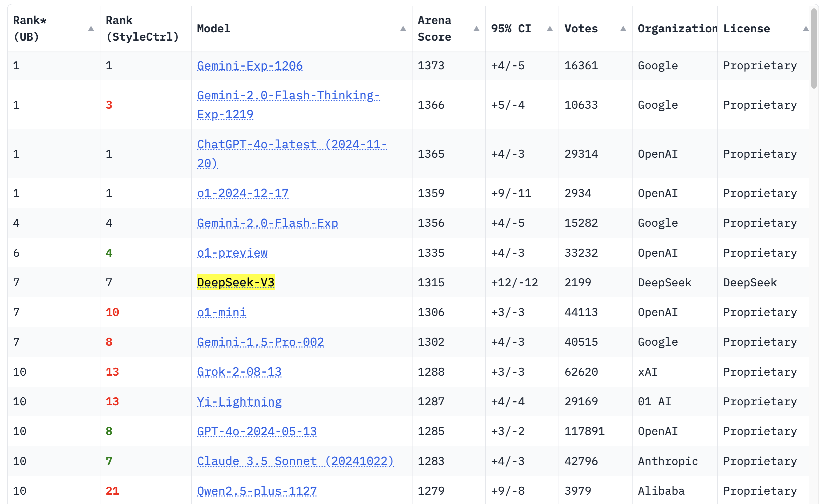Sort by License arrow icon

coord(806,29)
